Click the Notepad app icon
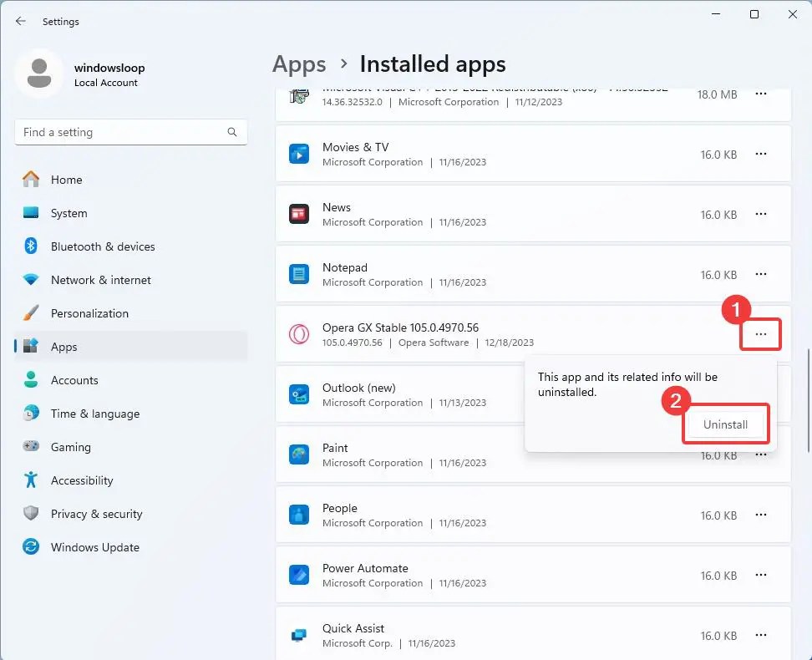Viewport: 812px width, 660px height. coord(299,274)
